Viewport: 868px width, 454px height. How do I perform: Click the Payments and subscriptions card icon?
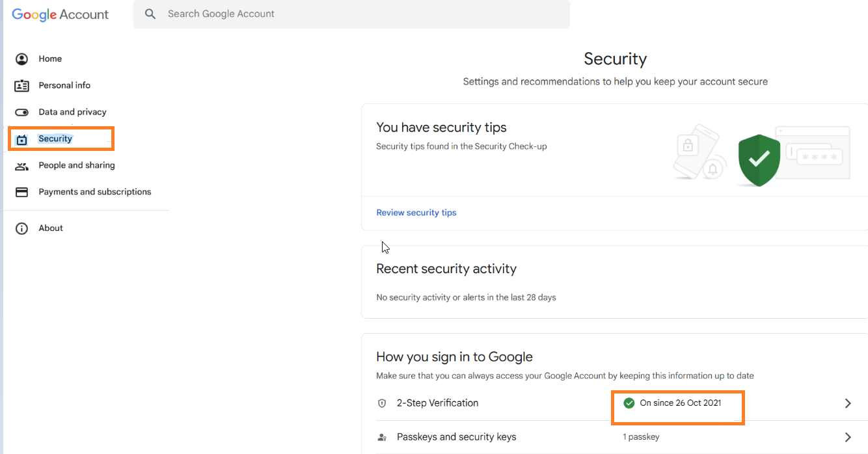21,193
